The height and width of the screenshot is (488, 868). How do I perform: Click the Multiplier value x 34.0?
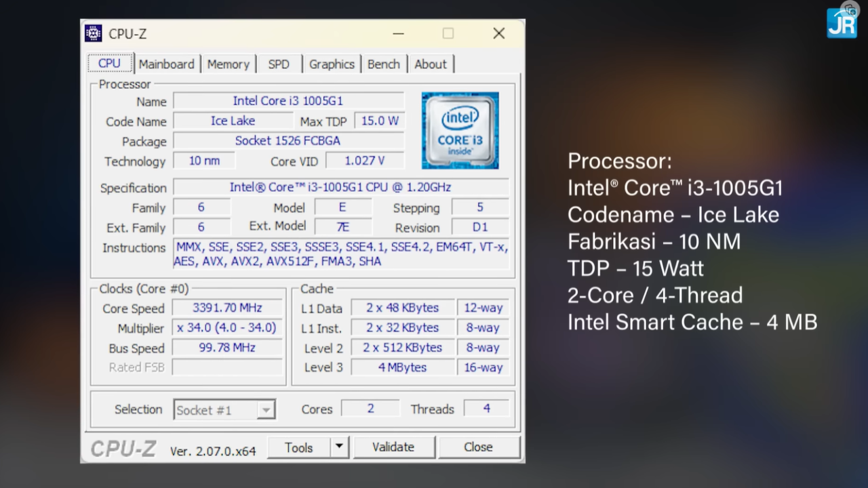tap(227, 328)
